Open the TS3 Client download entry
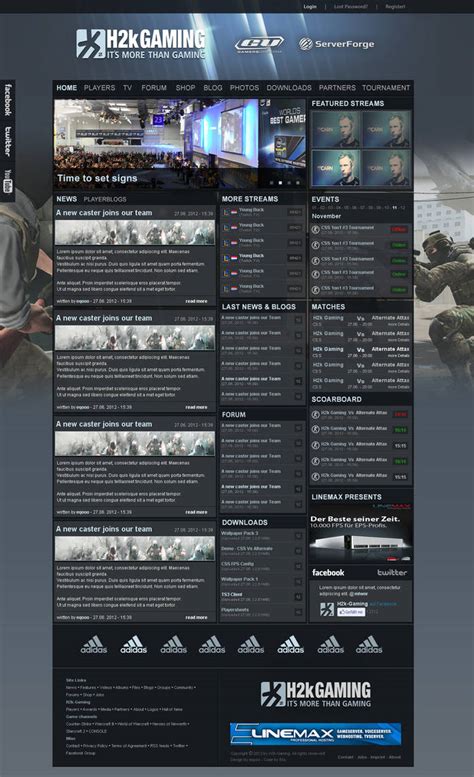The width and height of the screenshot is (474, 777). [262, 597]
